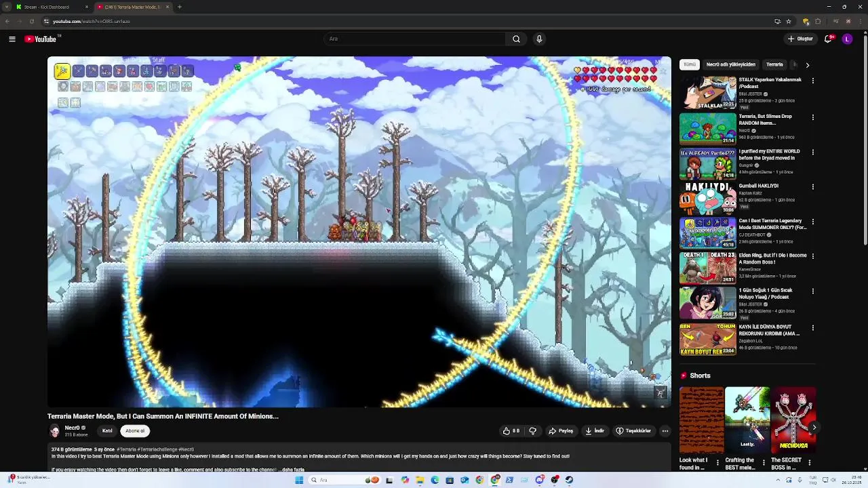Click the YouTube search magnifier button

(516, 39)
